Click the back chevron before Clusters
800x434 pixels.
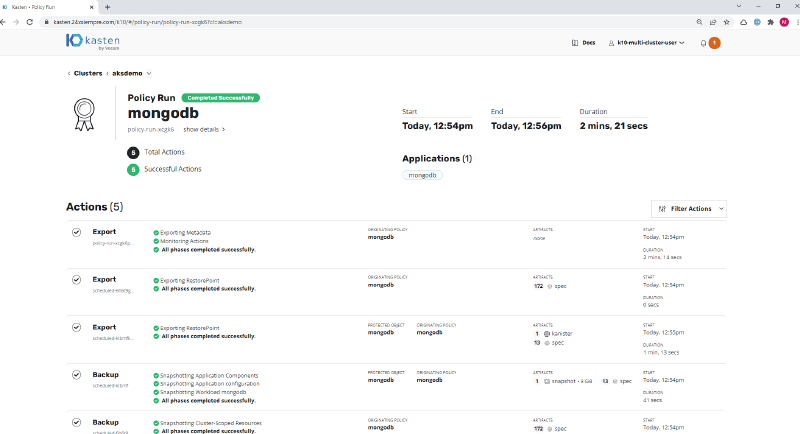[69, 73]
